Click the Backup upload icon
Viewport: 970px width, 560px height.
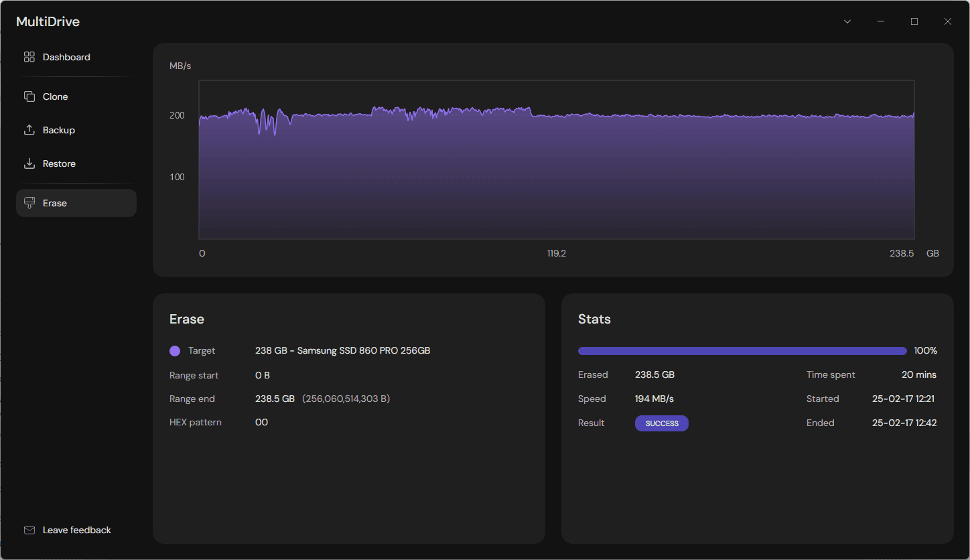(x=29, y=130)
